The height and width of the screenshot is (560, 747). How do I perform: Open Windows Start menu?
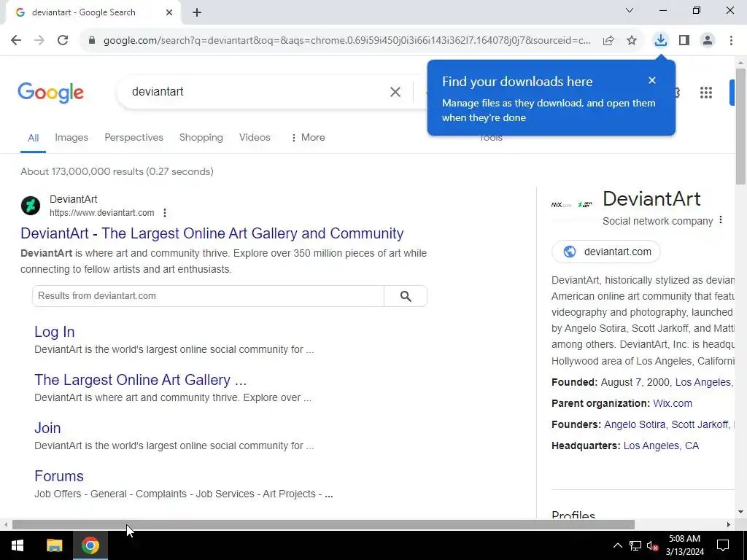[x=18, y=545]
